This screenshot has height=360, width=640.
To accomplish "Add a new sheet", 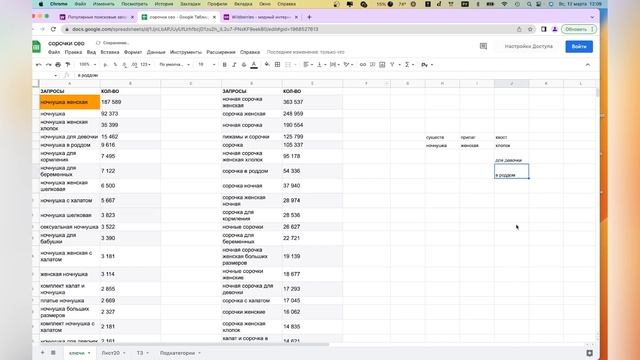I will (42, 353).
